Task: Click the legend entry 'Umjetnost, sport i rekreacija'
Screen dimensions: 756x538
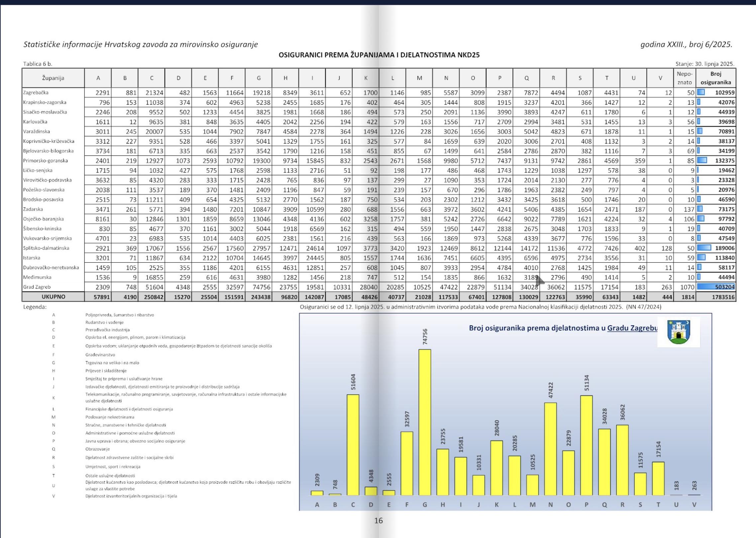Action: tap(113, 467)
